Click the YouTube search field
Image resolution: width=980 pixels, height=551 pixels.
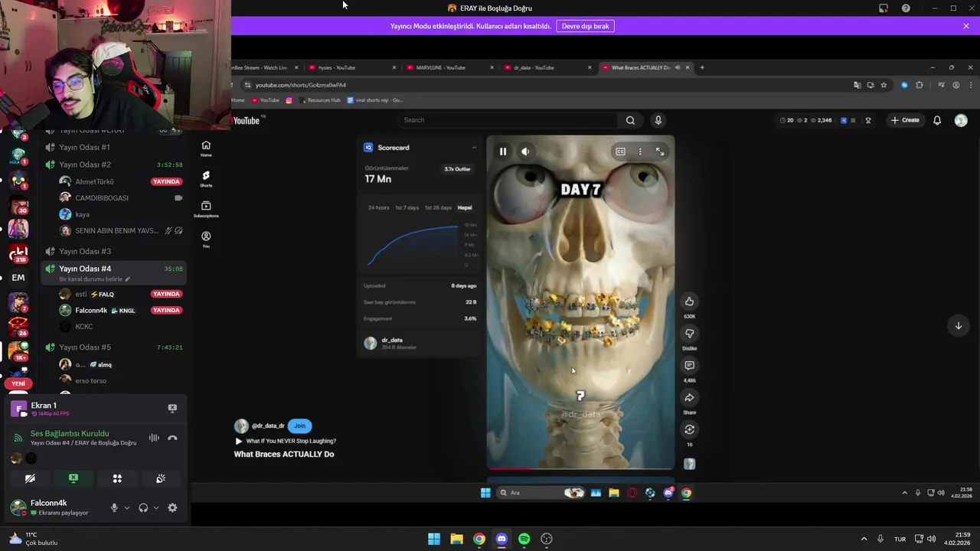[508, 120]
